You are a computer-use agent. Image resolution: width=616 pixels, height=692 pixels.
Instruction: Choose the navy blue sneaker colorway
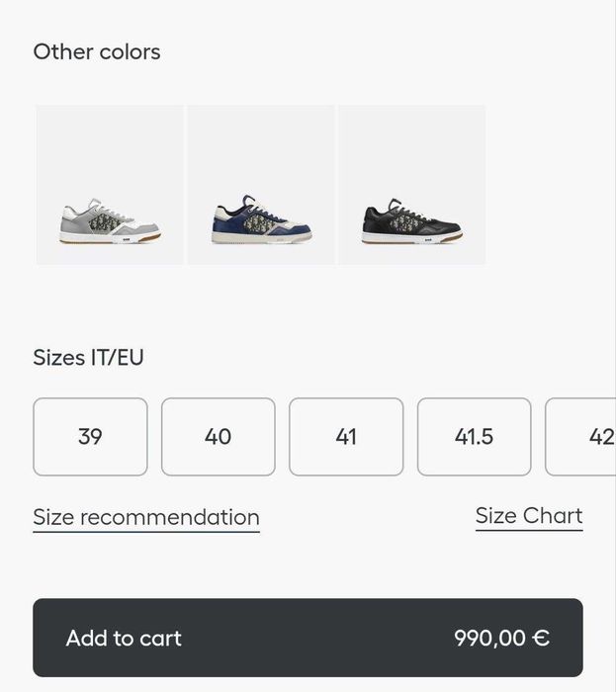[261, 185]
